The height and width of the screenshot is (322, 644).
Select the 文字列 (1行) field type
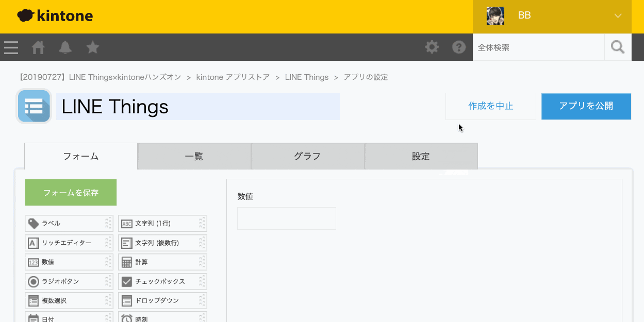point(162,223)
